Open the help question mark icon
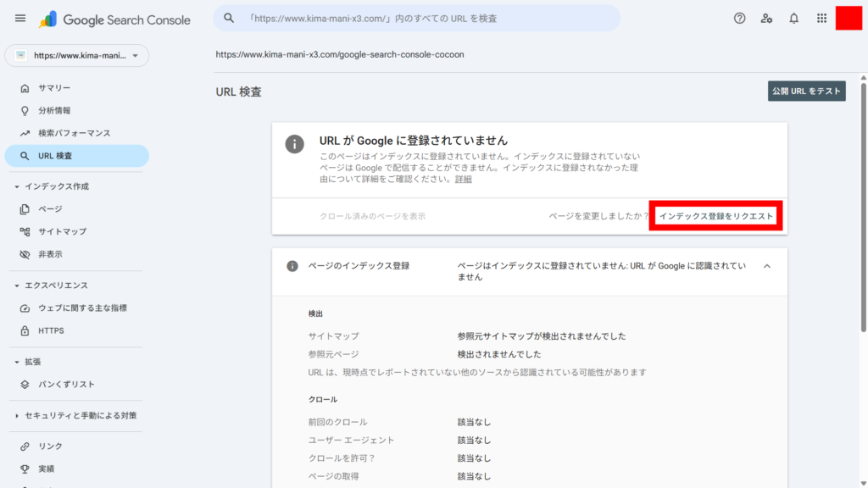Viewport: 868px width, 488px height. [x=739, y=18]
